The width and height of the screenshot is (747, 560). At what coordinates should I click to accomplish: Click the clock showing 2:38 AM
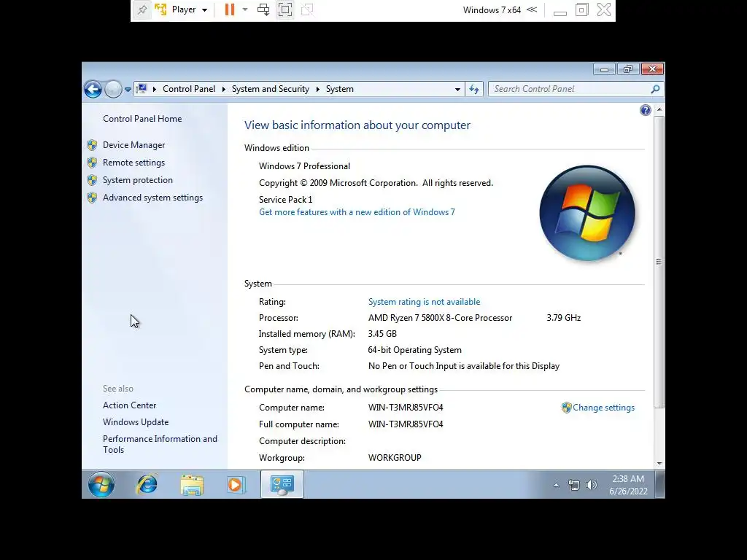(628, 485)
